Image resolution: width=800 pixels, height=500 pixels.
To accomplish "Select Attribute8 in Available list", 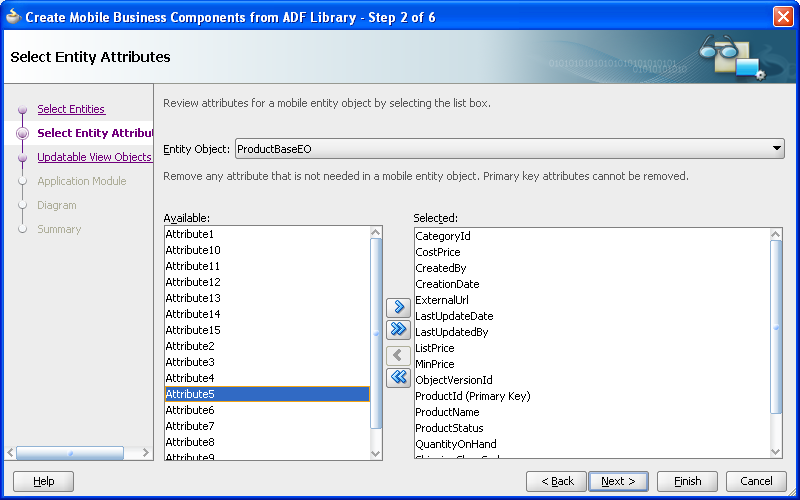I will 267,442.
